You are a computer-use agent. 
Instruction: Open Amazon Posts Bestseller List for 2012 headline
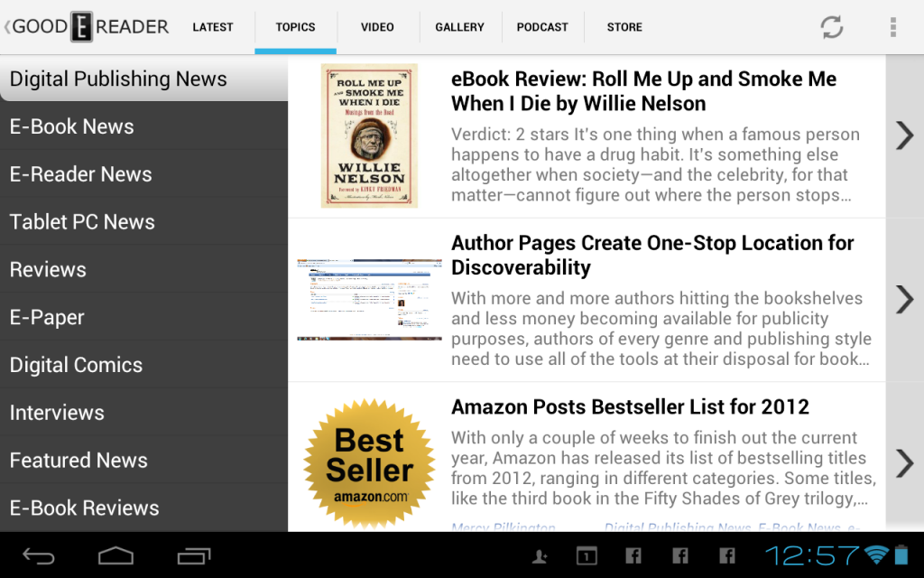click(630, 407)
